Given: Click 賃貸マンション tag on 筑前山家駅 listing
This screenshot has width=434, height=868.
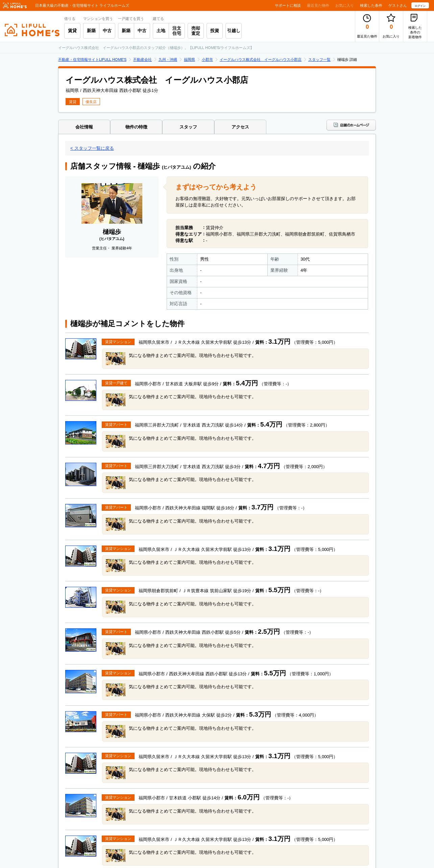Looking at the screenshot, I should pyautogui.click(x=118, y=590).
